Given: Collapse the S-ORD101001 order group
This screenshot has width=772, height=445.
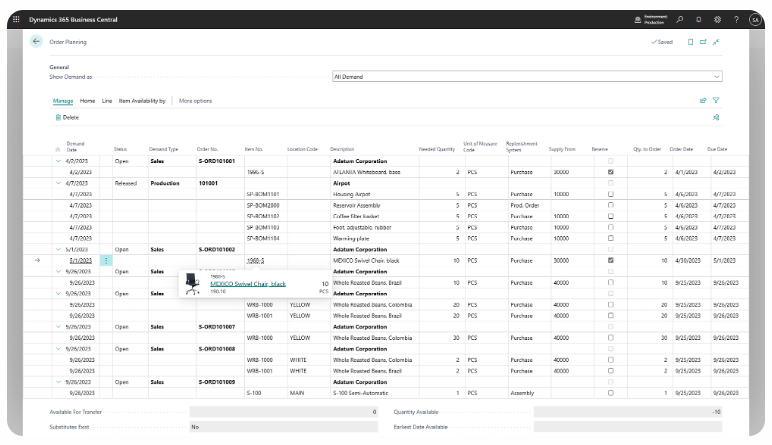Looking at the screenshot, I should click(x=58, y=161).
